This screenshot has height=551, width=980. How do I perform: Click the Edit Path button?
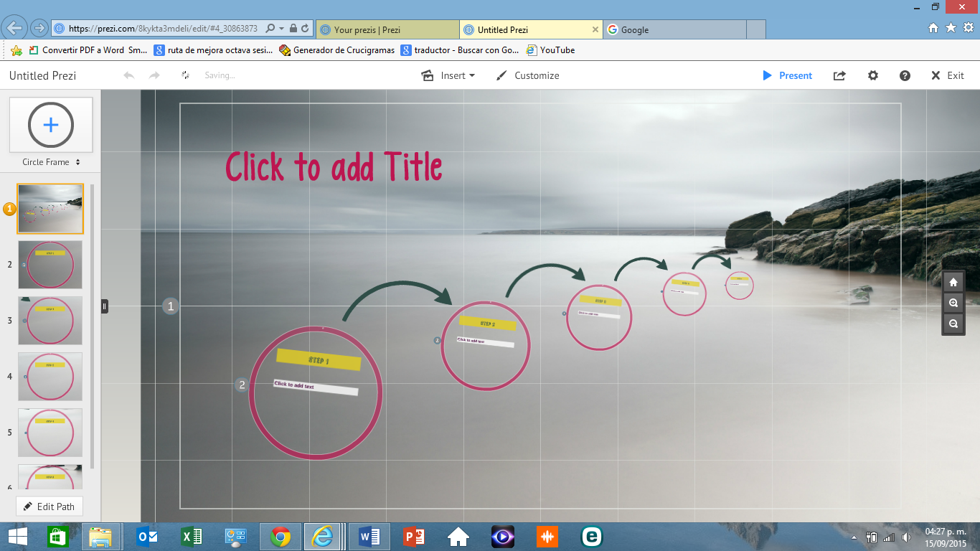(x=49, y=506)
